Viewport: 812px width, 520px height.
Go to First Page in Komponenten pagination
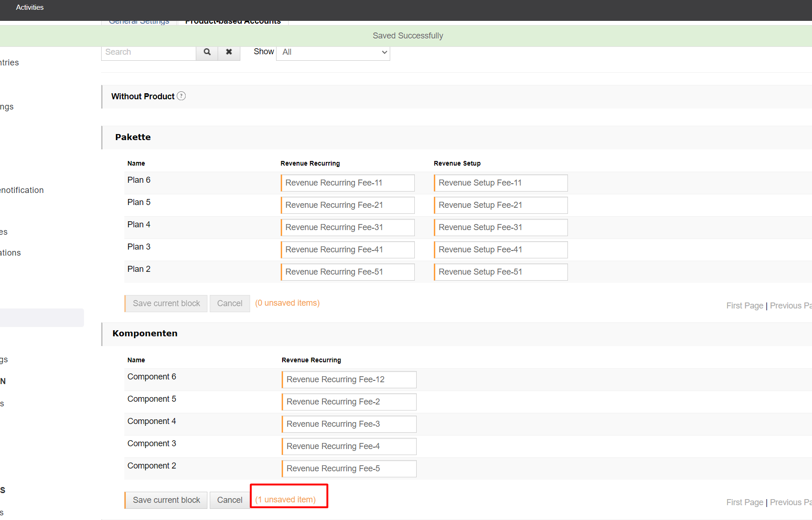[745, 502]
